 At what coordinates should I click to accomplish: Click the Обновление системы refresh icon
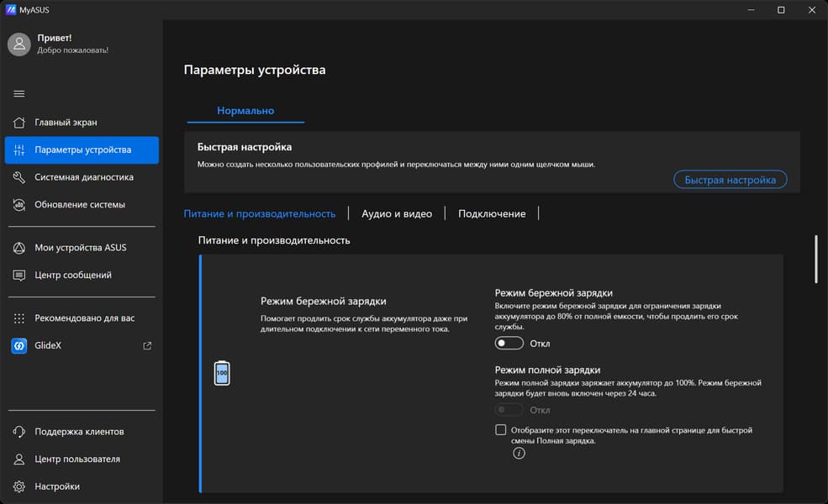[x=19, y=205]
